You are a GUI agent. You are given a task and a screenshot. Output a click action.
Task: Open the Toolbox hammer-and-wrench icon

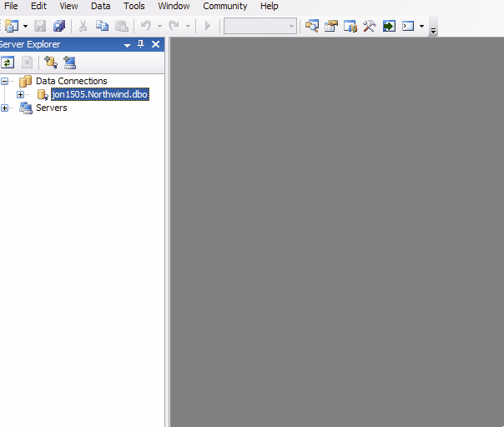(x=370, y=26)
